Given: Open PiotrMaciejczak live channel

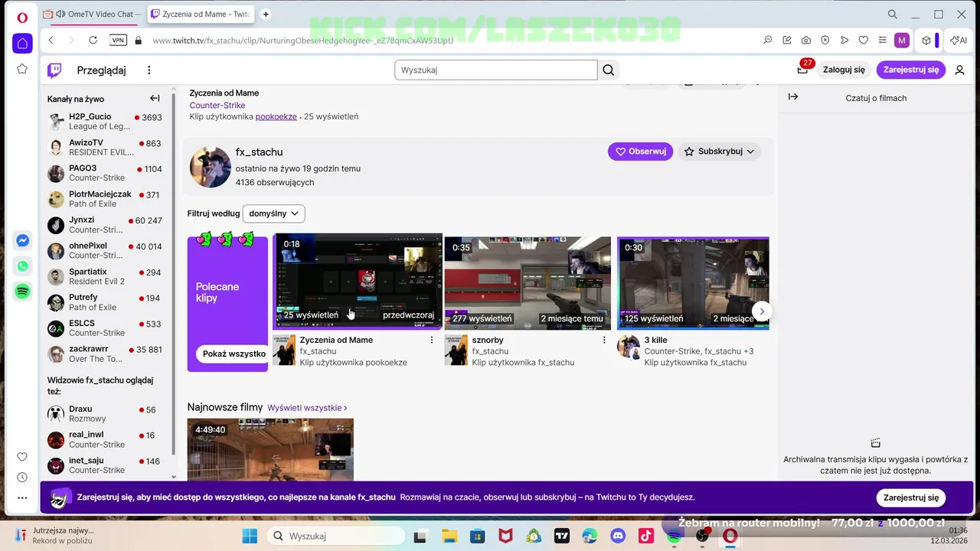Looking at the screenshot, I should pos(105,199).
